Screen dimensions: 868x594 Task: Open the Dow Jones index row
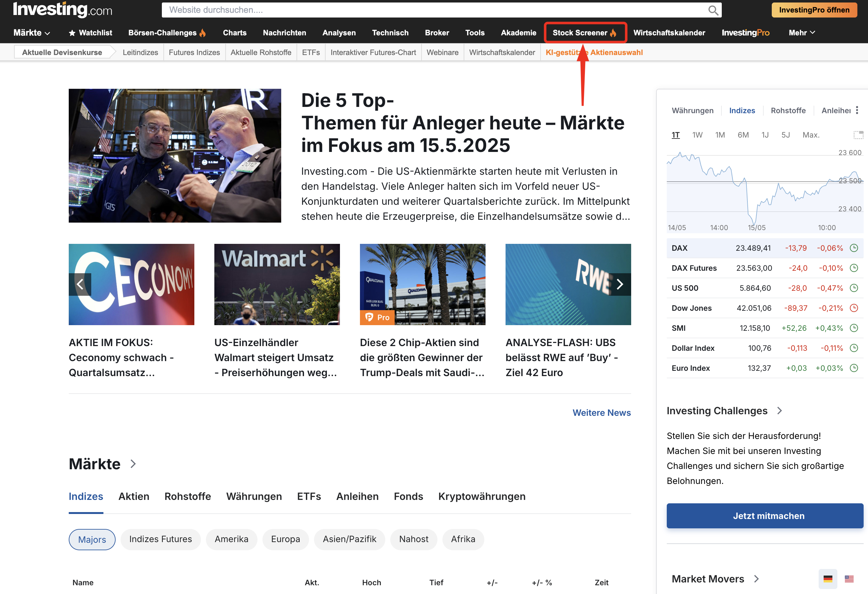[x=765, y=308]
